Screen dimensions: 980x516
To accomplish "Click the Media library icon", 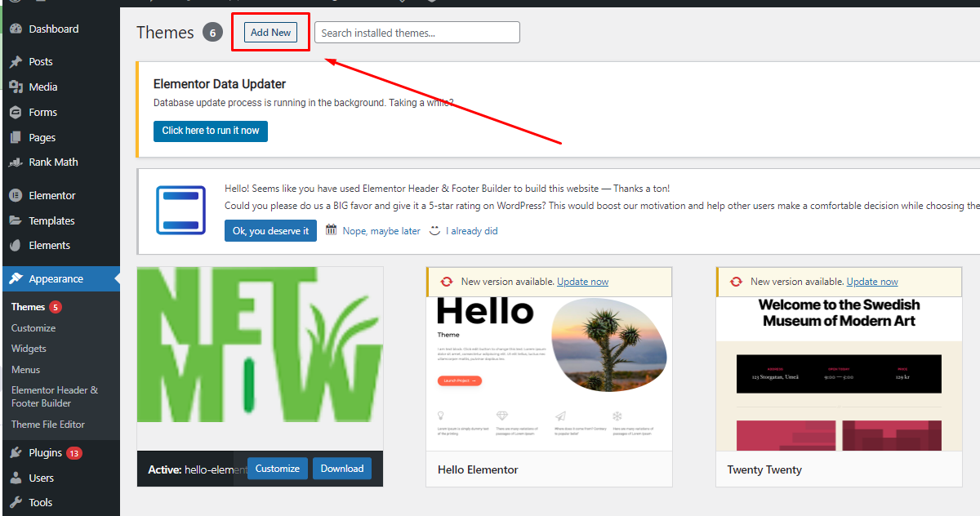I will [x=16, y=87].
